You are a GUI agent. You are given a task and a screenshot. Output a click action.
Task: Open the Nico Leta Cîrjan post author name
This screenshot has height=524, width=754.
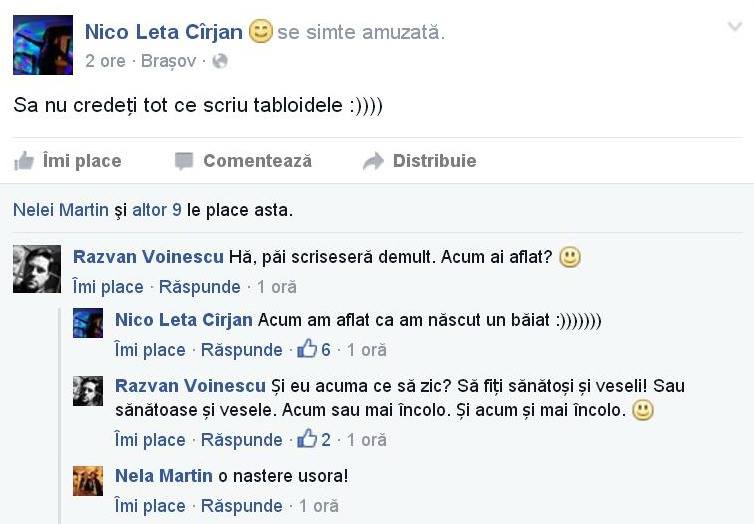point(163,32)
